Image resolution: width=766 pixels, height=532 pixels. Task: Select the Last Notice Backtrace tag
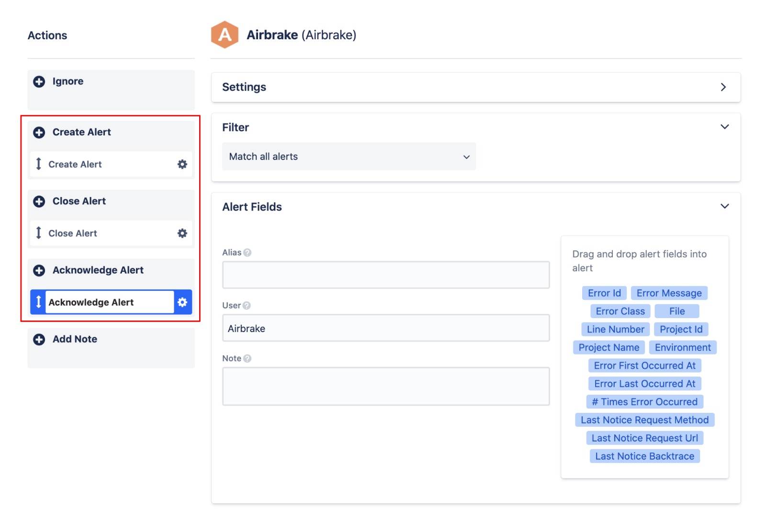[x=645, y=457]
